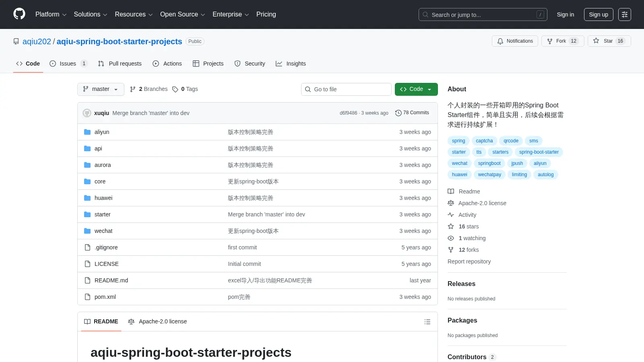Click the branches icon next to Branches

(133, 89)
